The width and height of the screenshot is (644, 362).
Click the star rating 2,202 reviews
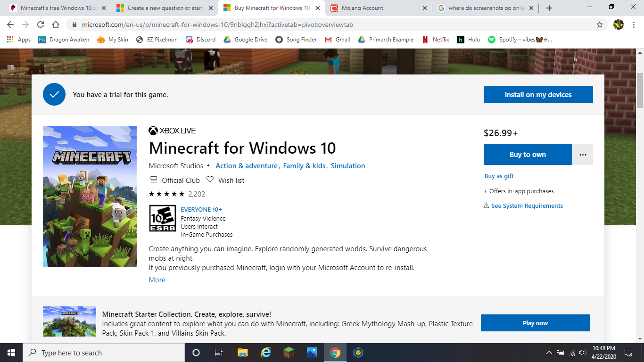pyautogui.click(x=177, y=194)
